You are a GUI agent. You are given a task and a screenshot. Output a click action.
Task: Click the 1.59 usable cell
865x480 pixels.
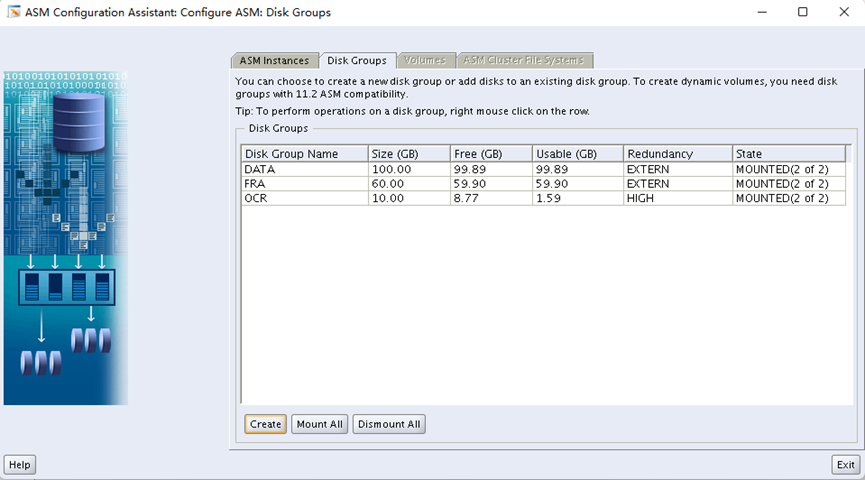point(578,198)
